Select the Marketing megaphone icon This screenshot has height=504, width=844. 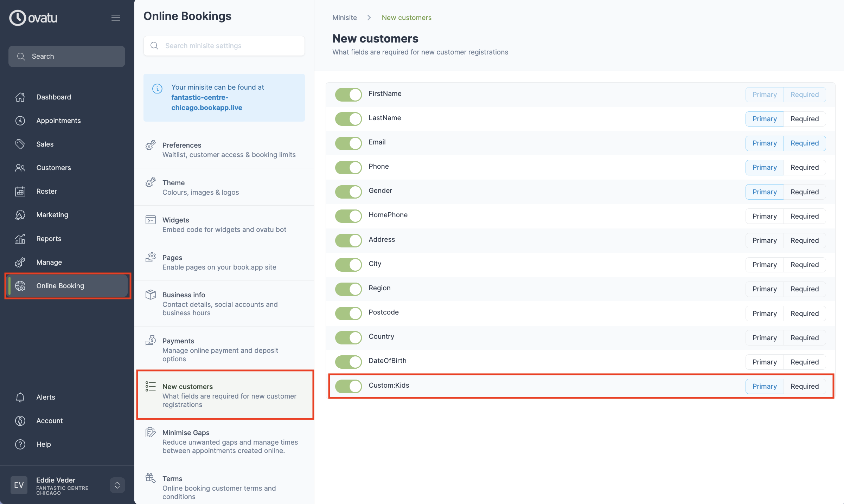coord(20,215)
